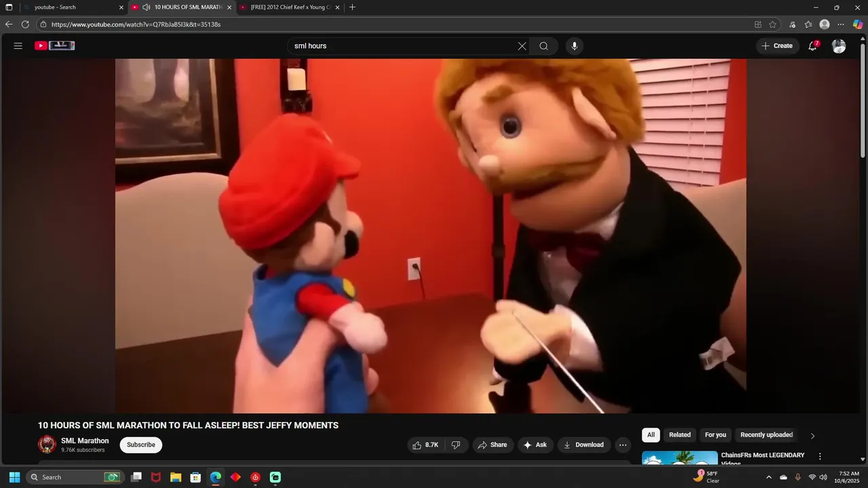Image resolution: width=868 pixels, height=488 pixels.
Task: Dislike the video
Action: (456, 445)
